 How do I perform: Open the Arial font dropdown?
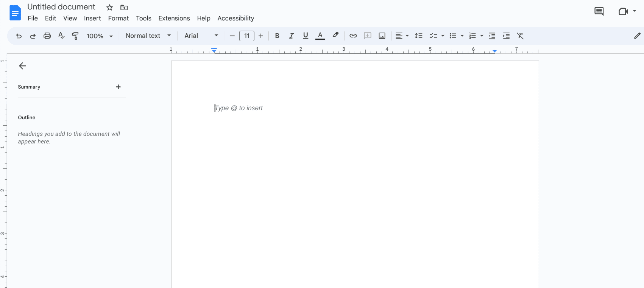(x=201, y=36)
